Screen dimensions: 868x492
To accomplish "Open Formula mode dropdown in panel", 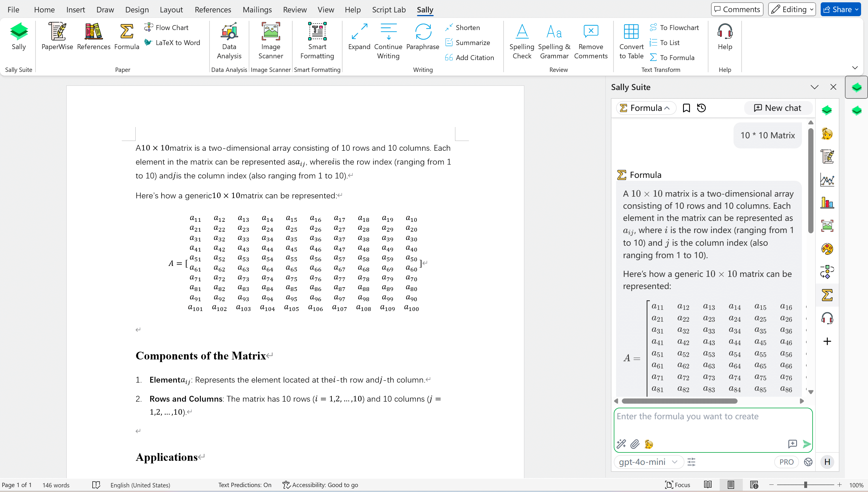I will (646, 108).
